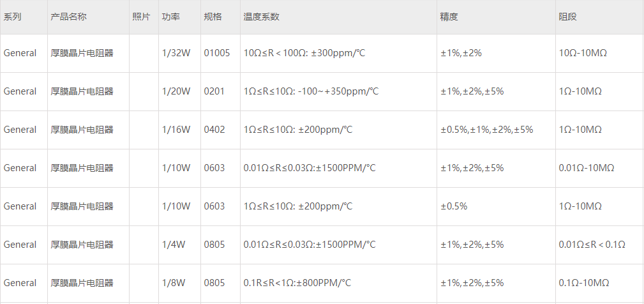Image resolution: width=644 pixels, height=304 pixels.
Task: Click the 阻段 column header
Action: click(x=567, y=17)
